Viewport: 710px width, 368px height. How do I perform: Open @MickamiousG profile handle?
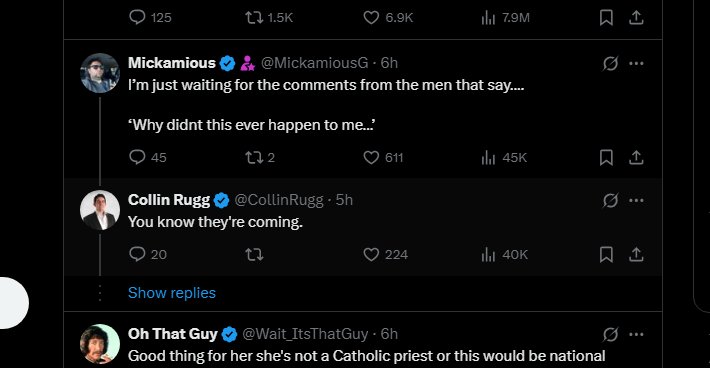coord(314,63)
